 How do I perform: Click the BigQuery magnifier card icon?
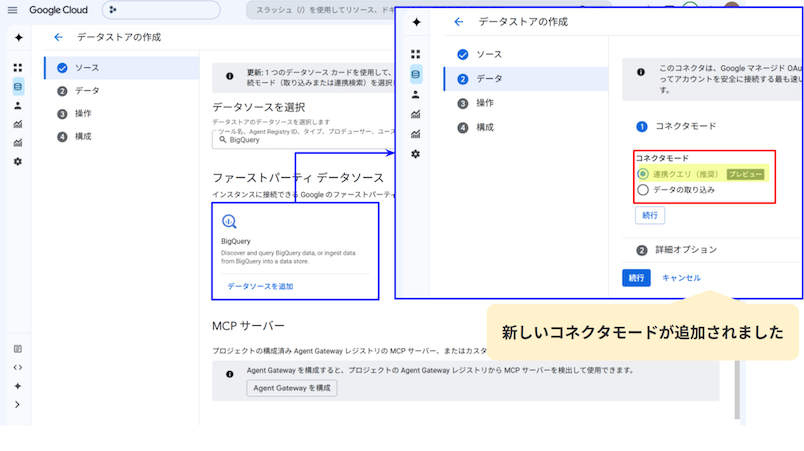pyautogui.click(x=229, y=221)
